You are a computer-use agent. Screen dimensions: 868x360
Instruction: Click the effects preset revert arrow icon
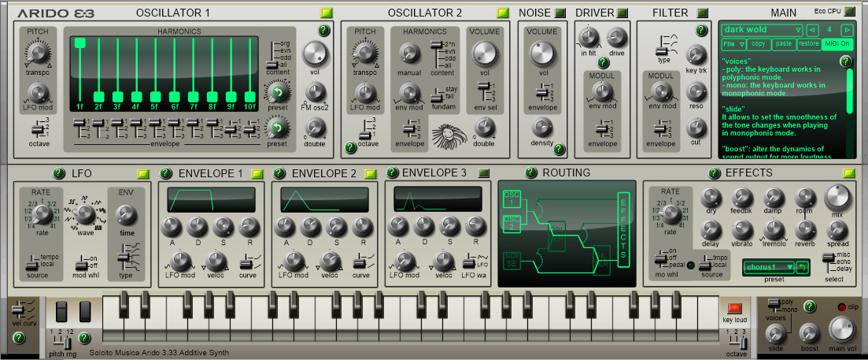point(802,268)
